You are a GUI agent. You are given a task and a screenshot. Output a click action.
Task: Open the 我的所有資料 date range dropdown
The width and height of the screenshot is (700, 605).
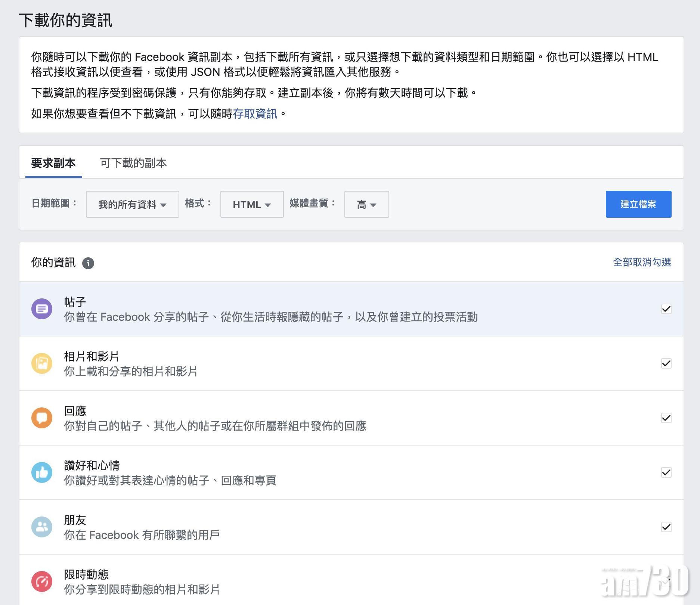pos(132,204)
